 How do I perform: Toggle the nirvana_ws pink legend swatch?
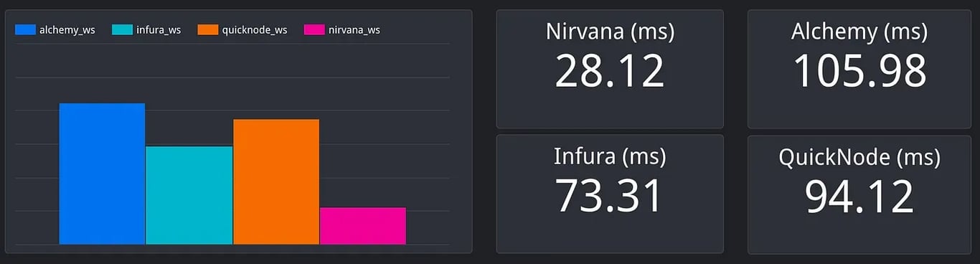(314, 30)
